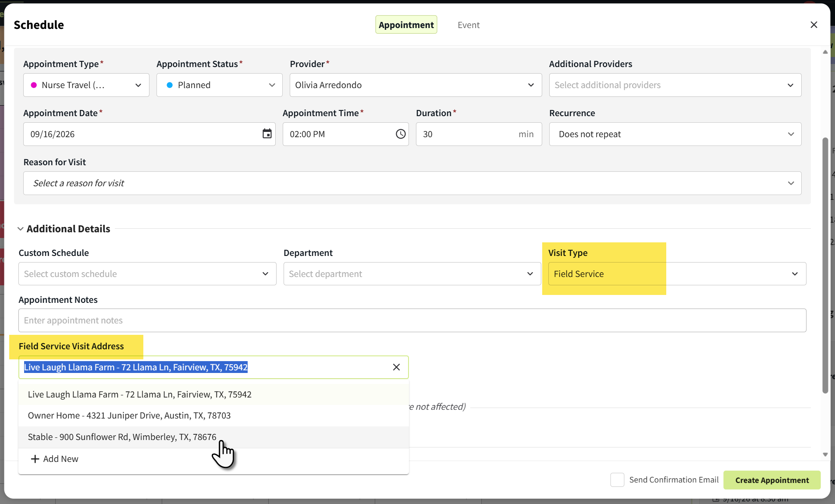Open the Custom Schedule dropdown

point(147,274)
